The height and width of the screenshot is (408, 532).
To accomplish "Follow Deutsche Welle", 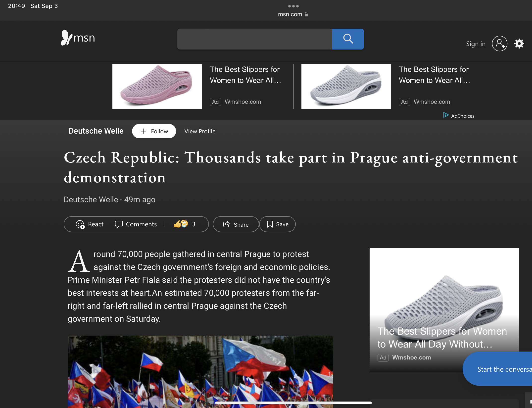I will pyautogui.click(x=154, y=131).
